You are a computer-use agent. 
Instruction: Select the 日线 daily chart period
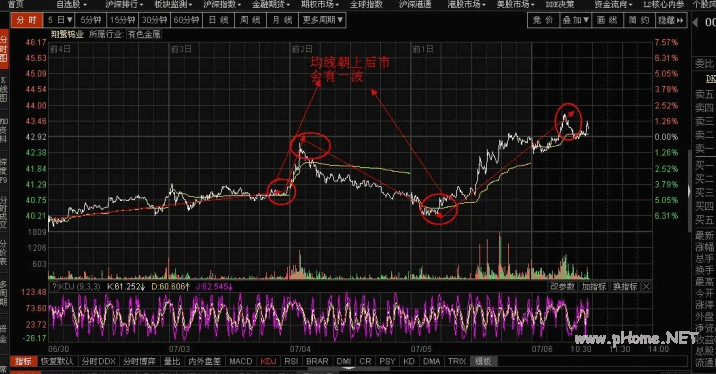(218, 20)
